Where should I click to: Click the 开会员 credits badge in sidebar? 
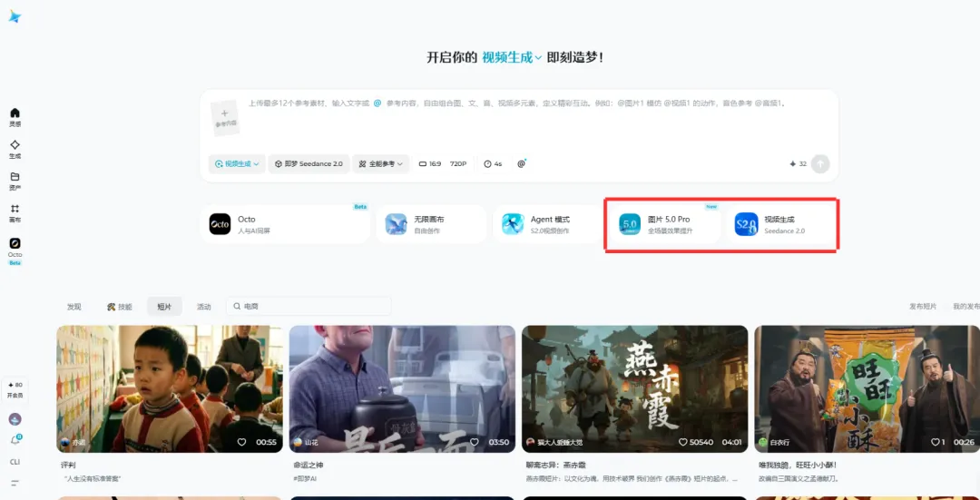(15, 390)
